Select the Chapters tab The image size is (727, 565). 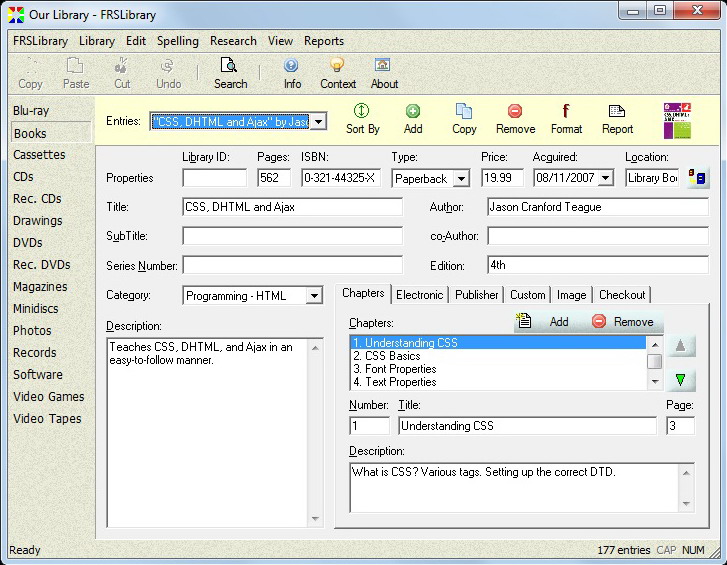point(363,293)
